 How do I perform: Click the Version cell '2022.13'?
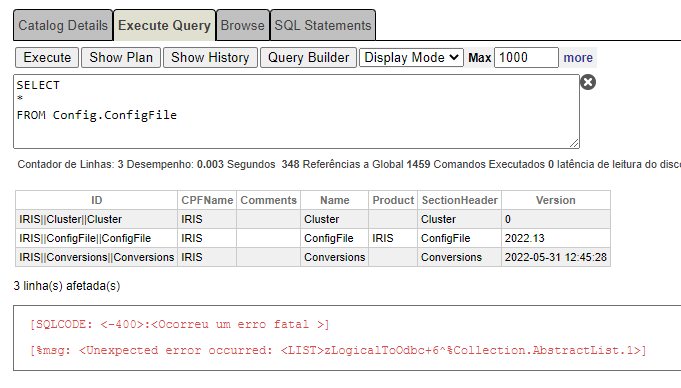[555, 238]
